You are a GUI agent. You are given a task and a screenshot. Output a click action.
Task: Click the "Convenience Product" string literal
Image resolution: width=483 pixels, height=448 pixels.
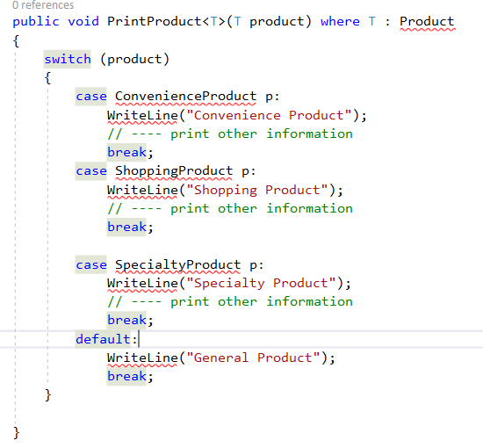(x=269, y=115)
